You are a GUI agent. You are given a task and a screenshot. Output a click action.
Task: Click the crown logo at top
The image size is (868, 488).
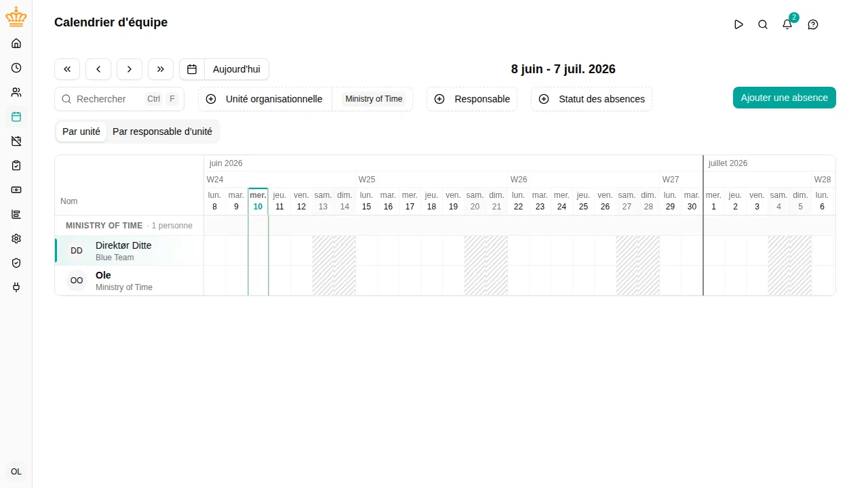tap(16, 17)
